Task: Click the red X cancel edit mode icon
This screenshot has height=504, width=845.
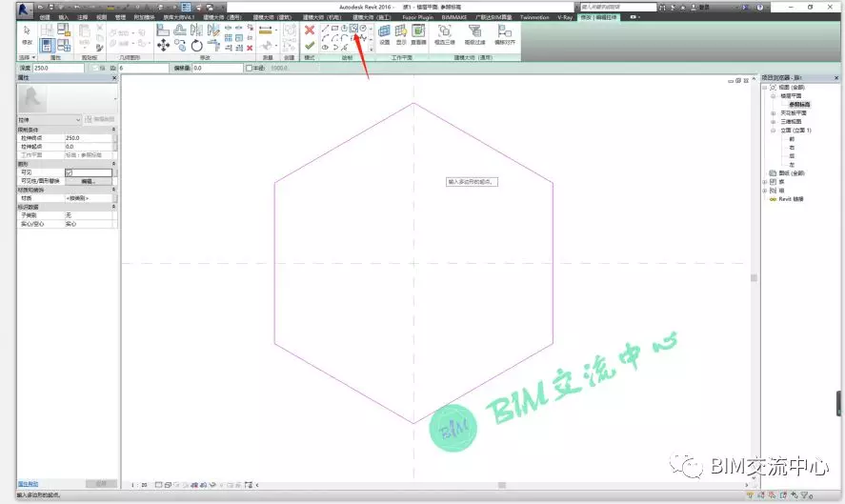Action: pos(310,30)
